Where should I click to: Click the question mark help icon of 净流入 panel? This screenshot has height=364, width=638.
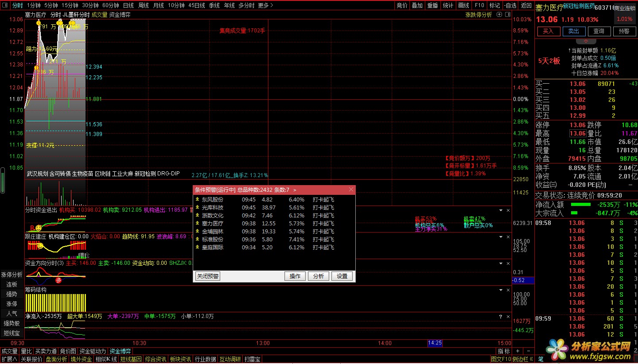(501, 317)
